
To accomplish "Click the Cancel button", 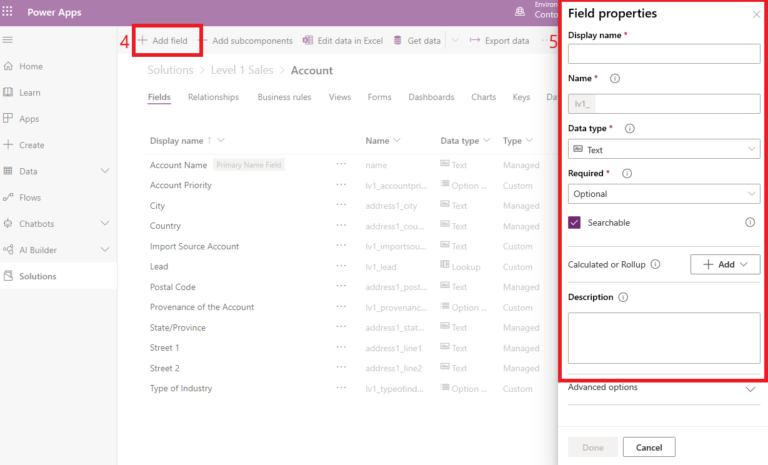I will 649,447.
